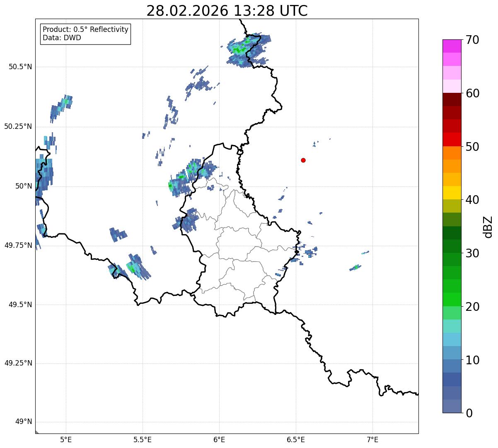Pick the olive swatch below 40
Screen dimensions: 498x448
[x=452, y=206]
